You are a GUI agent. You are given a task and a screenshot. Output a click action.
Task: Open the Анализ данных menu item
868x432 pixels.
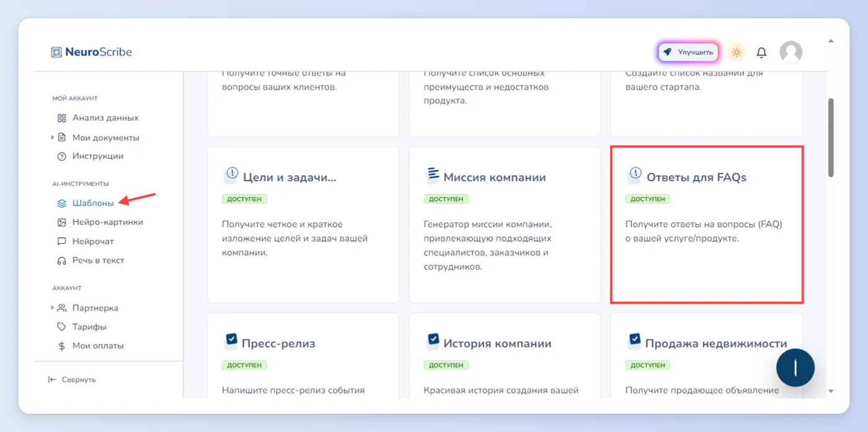(105, 118)
